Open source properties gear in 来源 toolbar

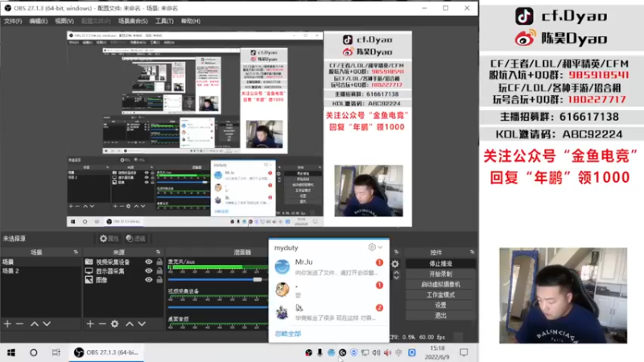point(114,324)
